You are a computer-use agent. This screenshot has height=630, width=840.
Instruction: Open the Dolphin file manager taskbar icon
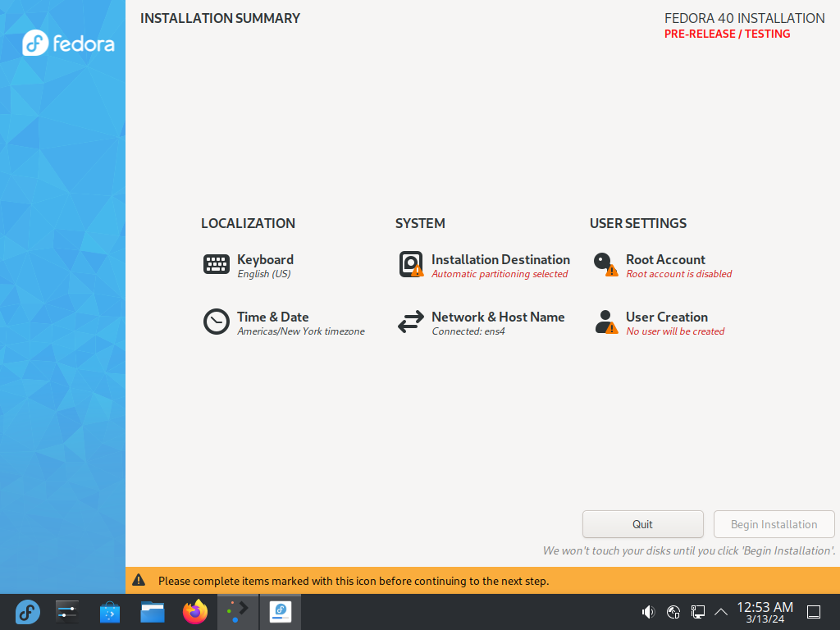153,612
